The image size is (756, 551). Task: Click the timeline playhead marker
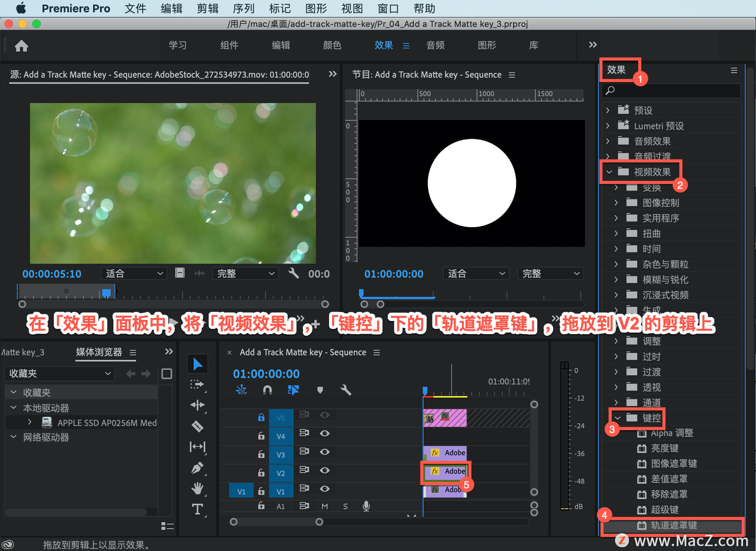tap(425, 390)
